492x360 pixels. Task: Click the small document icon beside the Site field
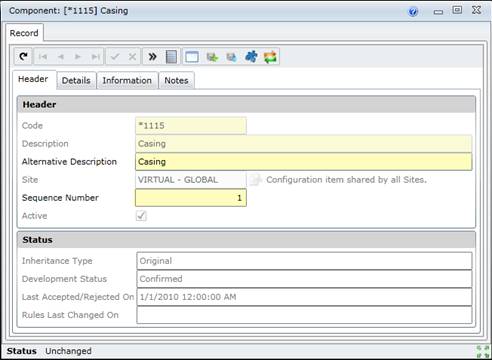tap(255, 180)
